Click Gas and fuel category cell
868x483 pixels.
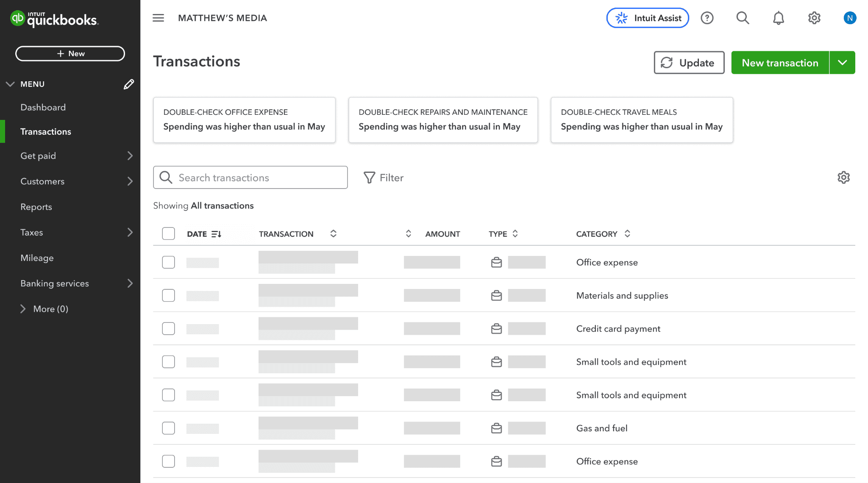click(x=602, y=428)
